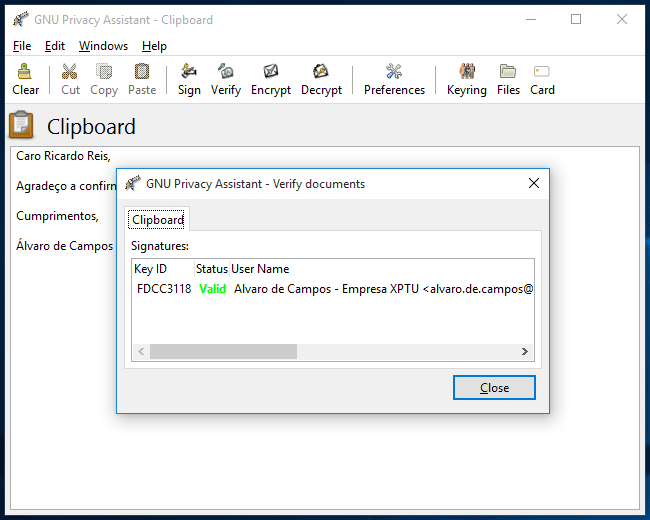Click the Close button in Verify dialog
Screen dimensions: 650x520
494,388
